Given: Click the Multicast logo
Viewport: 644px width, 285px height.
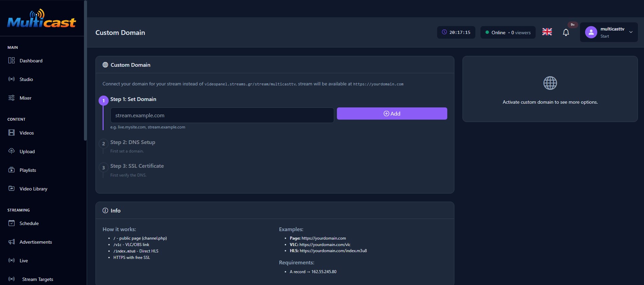Looking at the screenshot, I should pos(42,19).
